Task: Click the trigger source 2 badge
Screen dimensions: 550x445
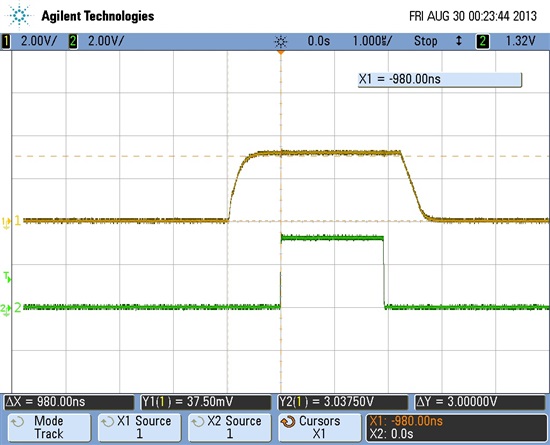Action: tap(483, 41)
